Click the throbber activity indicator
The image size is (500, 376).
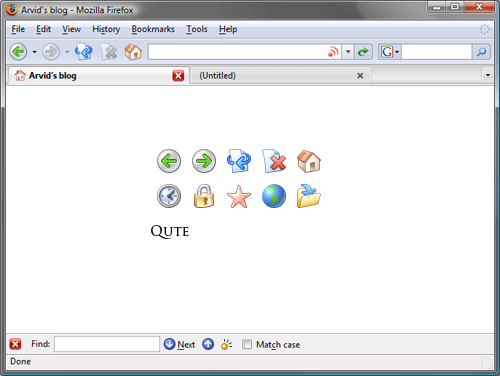484,29
